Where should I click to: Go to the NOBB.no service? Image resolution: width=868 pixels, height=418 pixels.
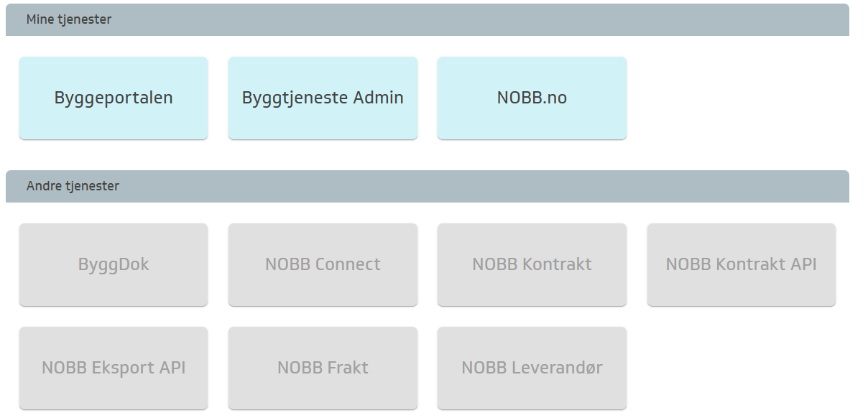pos(532,98)
